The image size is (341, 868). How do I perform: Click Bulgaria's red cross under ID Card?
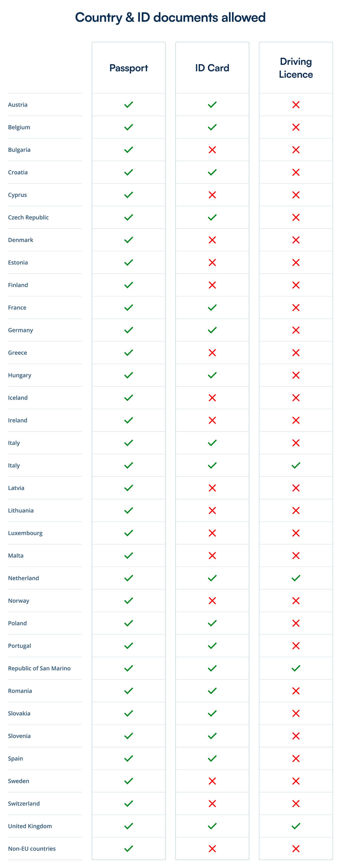coord(212,150)
